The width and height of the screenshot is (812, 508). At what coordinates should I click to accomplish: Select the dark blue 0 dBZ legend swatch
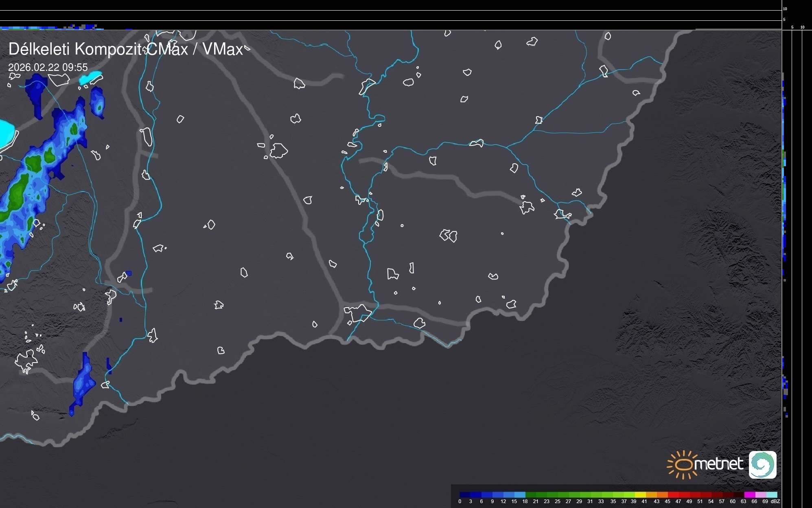coord(465,495)
